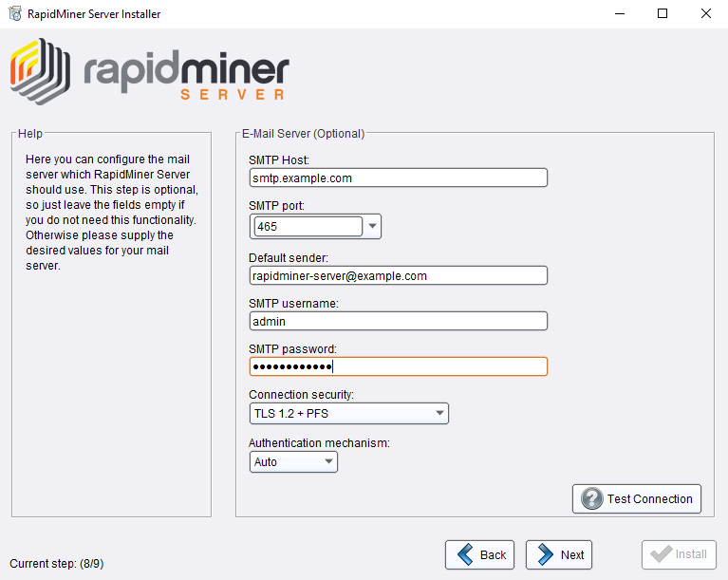This screenshot has height=580, width=728.
Task: Go back using the left arrow icon
Action: (x=465, y=555)
